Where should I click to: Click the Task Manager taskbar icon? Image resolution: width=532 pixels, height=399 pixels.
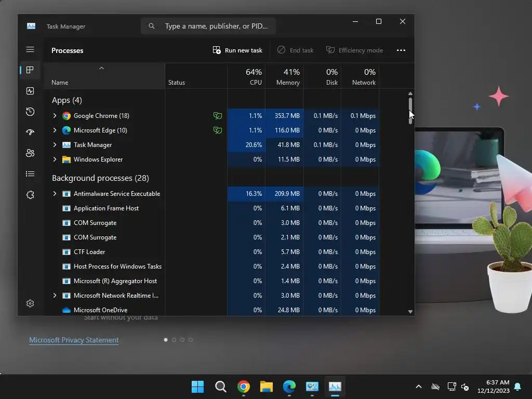(335, 387)
